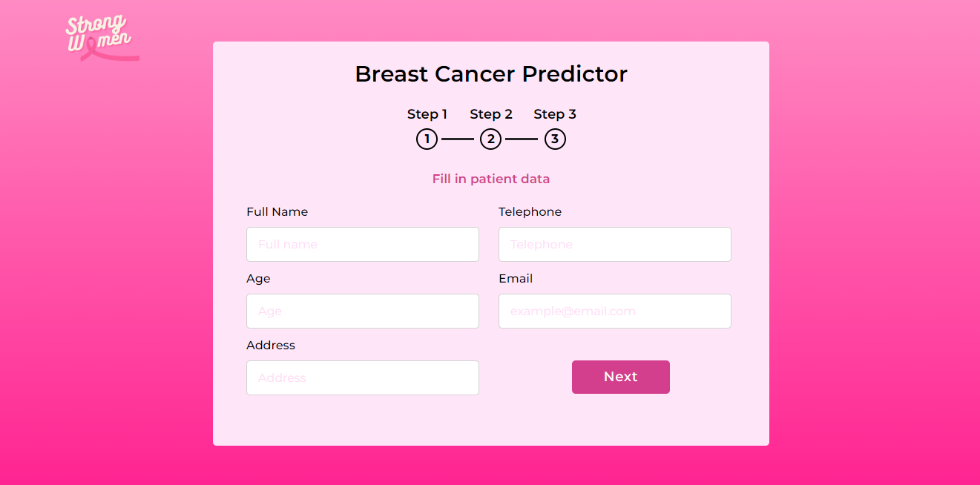Click the Full Name field label
The image size is (980, 485).
click(x=277, y=211)
